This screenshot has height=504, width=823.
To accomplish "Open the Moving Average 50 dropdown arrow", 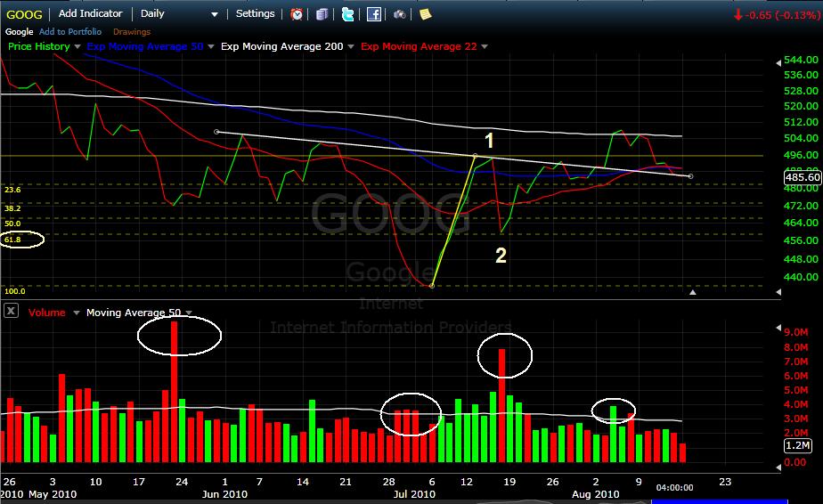I will point(189,313).
